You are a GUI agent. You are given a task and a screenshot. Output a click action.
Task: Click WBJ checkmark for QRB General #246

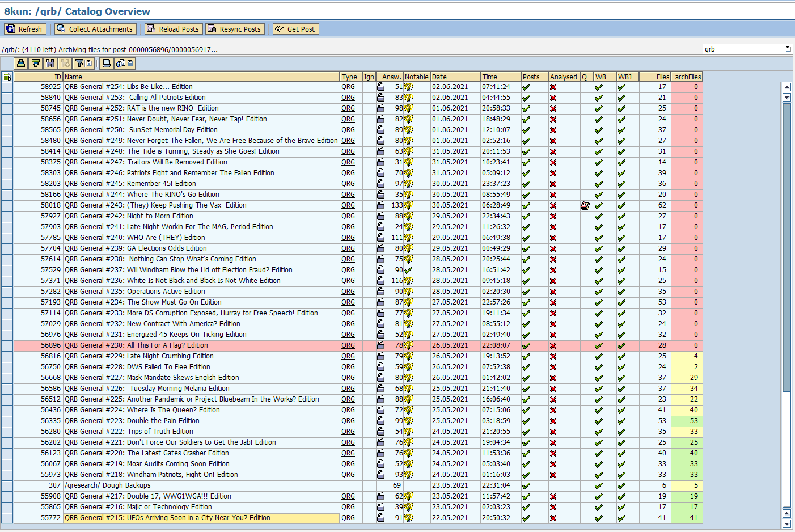621,173
